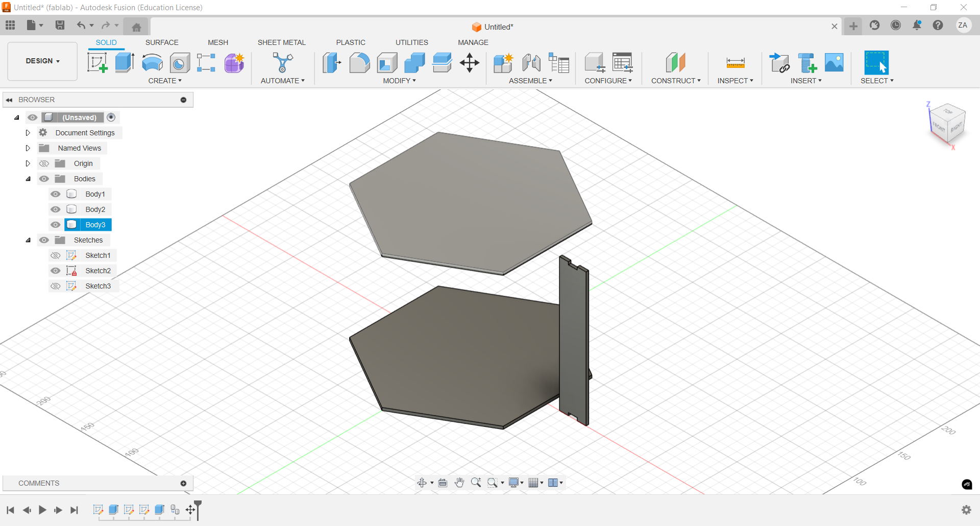Viewport: 980px width, 526px height.
Task: Select the Joint tool
Action: 531,63
